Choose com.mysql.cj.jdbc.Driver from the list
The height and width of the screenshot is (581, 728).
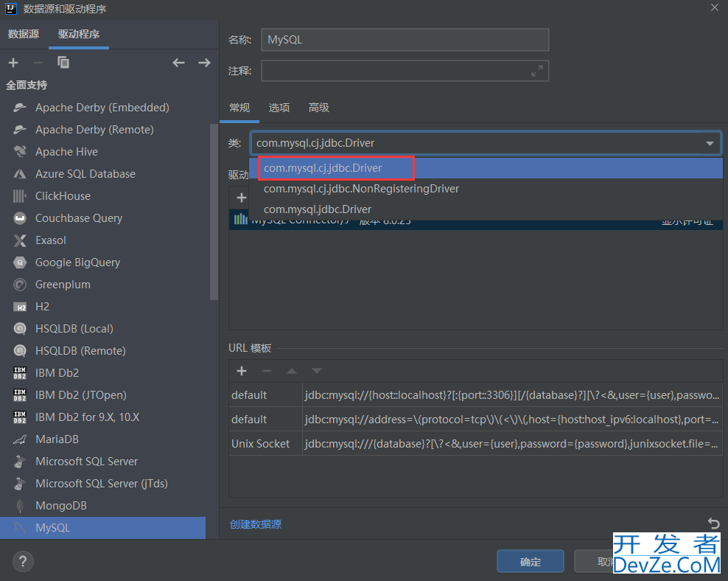click(x=486, y=168)
